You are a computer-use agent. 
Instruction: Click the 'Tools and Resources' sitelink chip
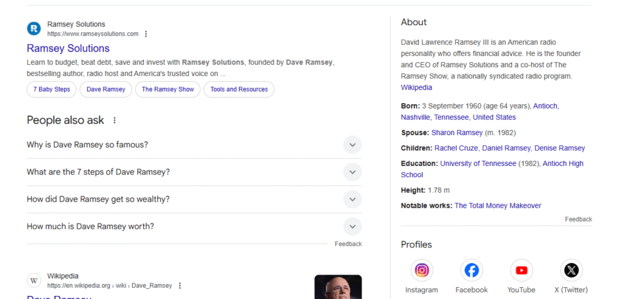[239, 89]
